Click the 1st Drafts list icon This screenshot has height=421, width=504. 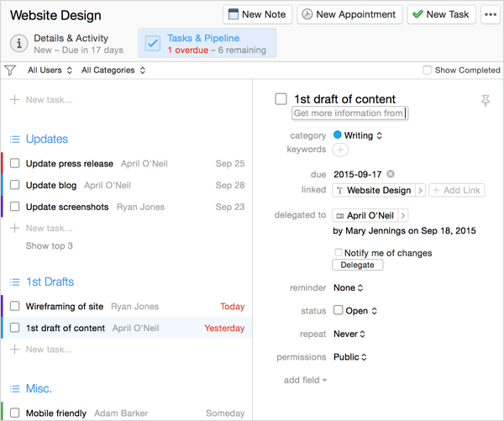tap(14, 282)
